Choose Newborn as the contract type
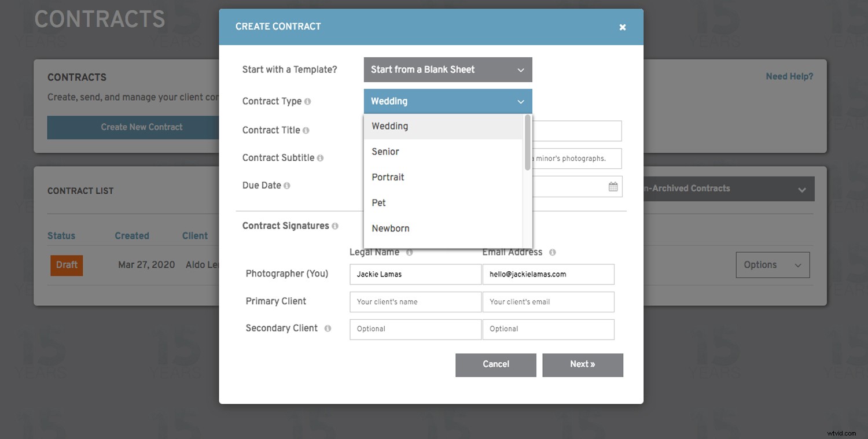Image resolution: width=868 pixels, height=439 pixels. [390, 228]
